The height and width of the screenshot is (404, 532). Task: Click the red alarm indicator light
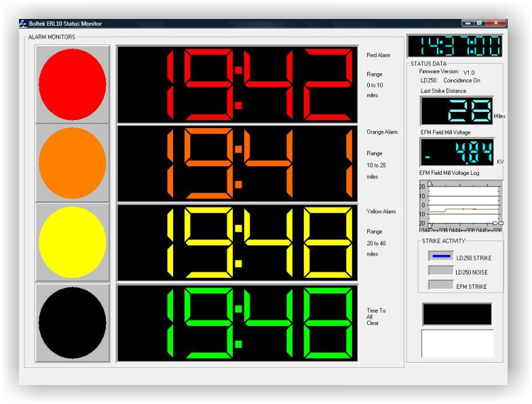[73, 85]
